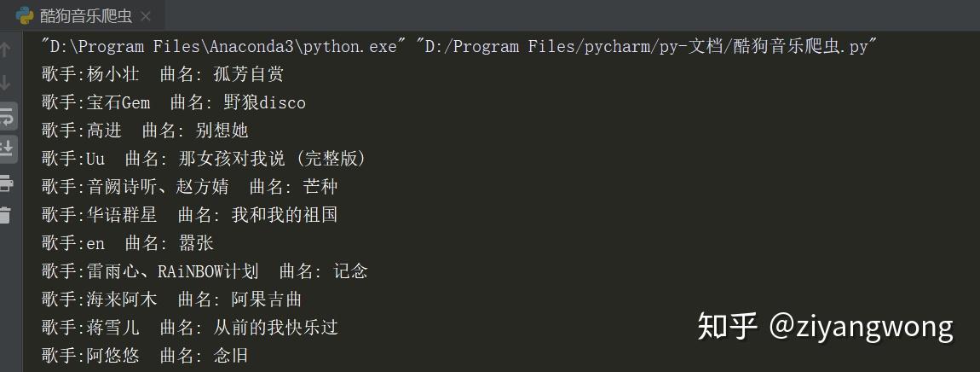Click the 知乎 @ziyangwong watermark

(826, 326)
